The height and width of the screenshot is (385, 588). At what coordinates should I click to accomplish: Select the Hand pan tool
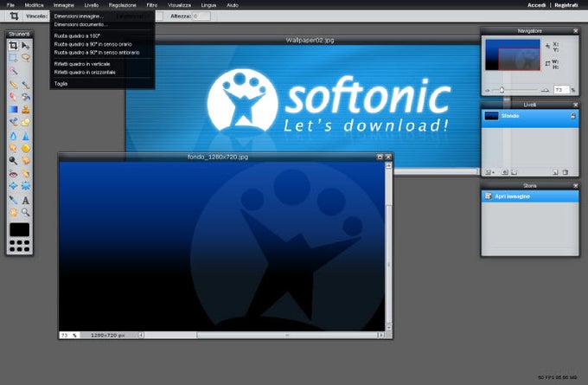click(13, 212)
